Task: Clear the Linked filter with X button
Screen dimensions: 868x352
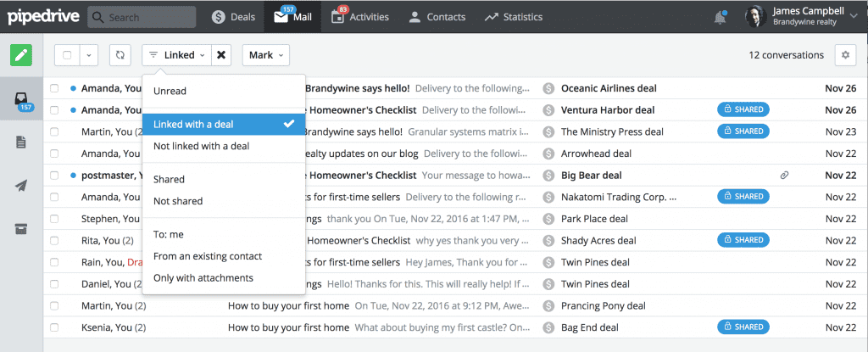Action: [221, 55]
